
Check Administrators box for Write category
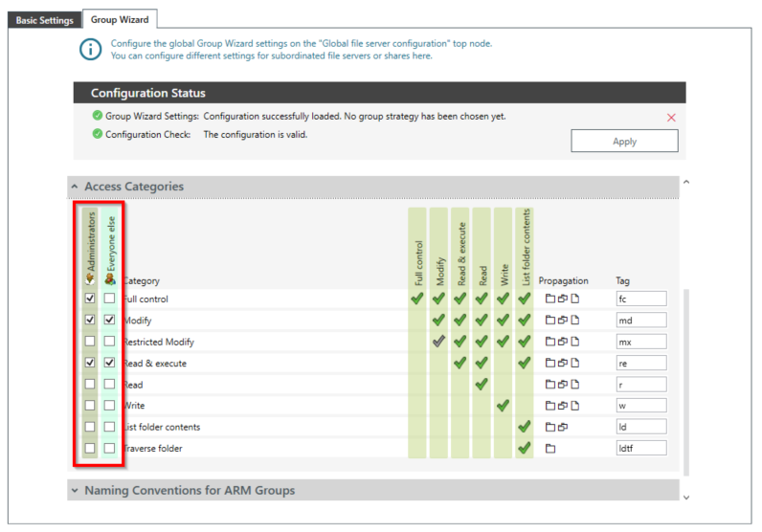click(89, 406)
